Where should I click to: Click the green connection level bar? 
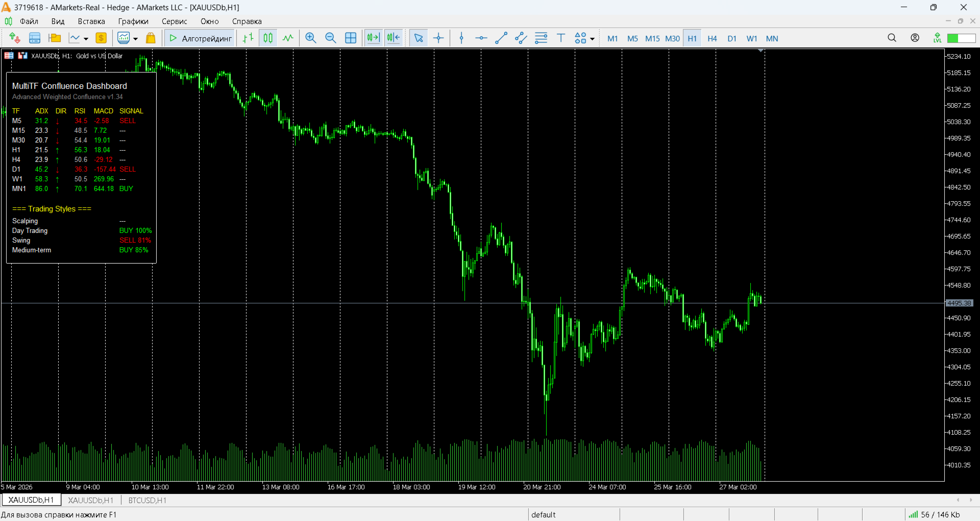pyautogui.click(x=961, y=38)
